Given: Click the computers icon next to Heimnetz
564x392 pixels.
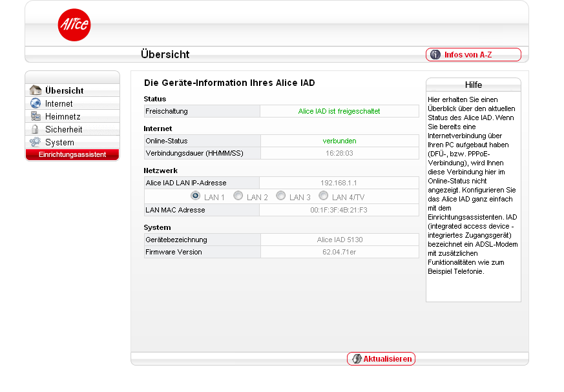Looking at the screenshot, I should pos(36,116).
